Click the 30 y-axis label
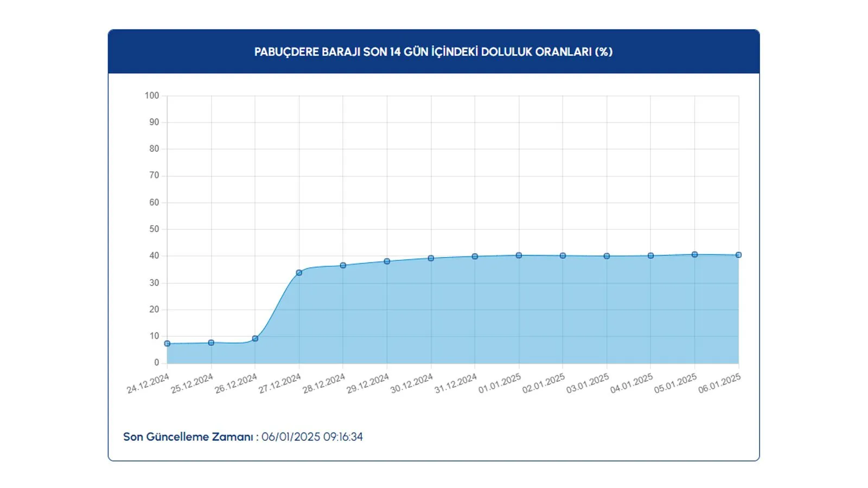Viewport: 868px width, 488px height. 154,283
